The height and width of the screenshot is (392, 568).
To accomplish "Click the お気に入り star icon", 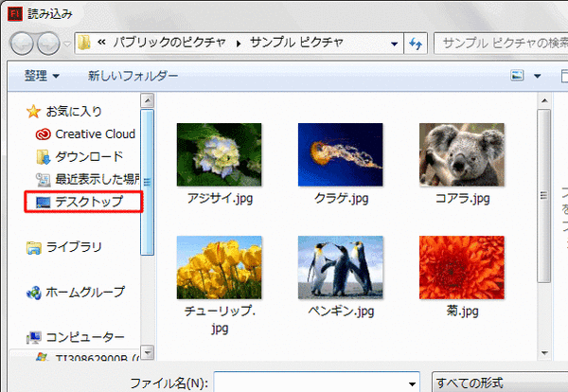I will pos(33,111).
